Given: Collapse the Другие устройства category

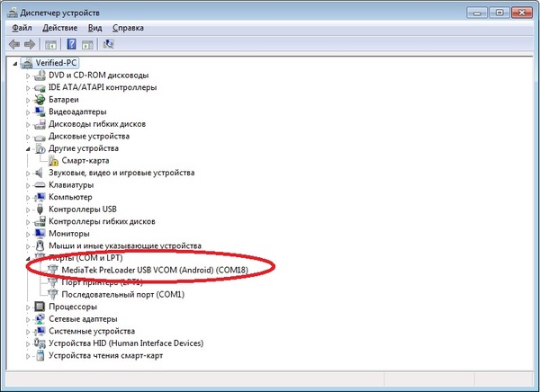Looking at the screenshot, I should (28, 147).
